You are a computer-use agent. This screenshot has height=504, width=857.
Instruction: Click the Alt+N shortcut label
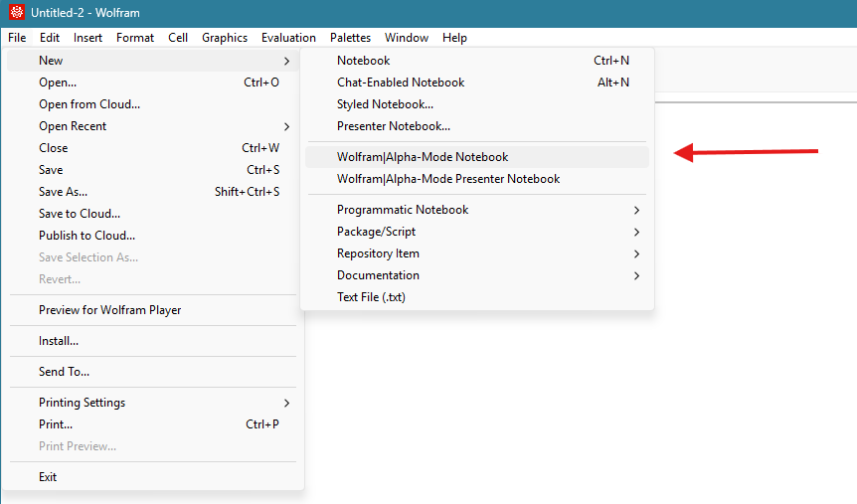(x=613, y=83)
